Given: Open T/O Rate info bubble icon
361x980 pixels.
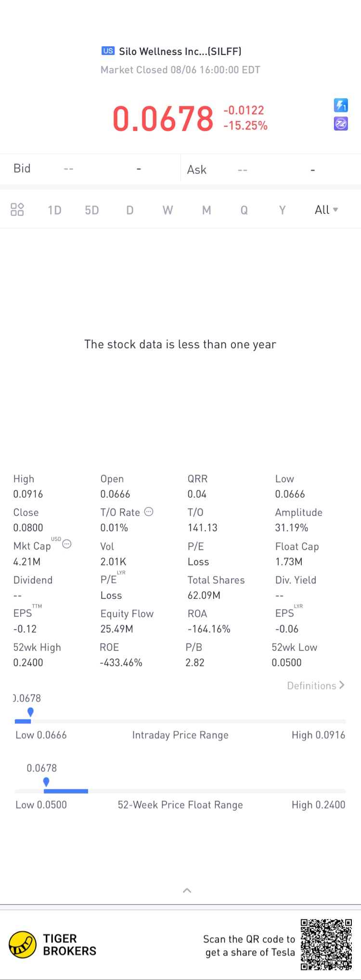Looking at the screenshot, I should (149, 512).
